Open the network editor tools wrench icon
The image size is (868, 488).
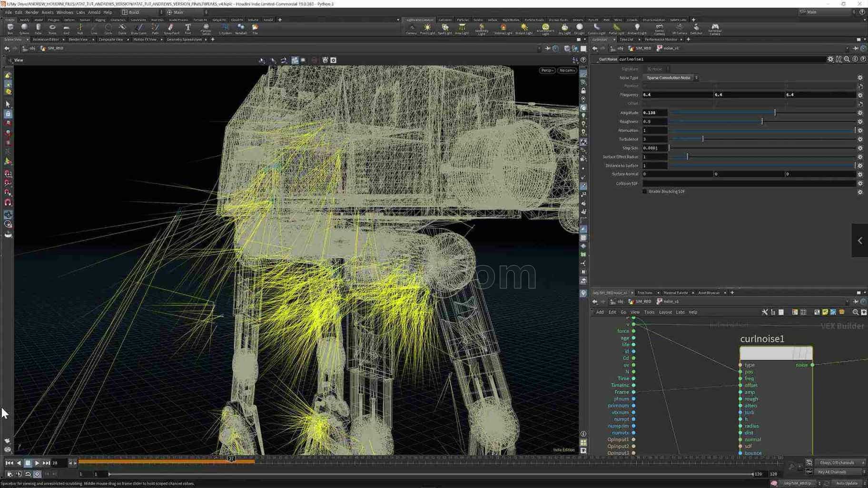coord(765,312)
